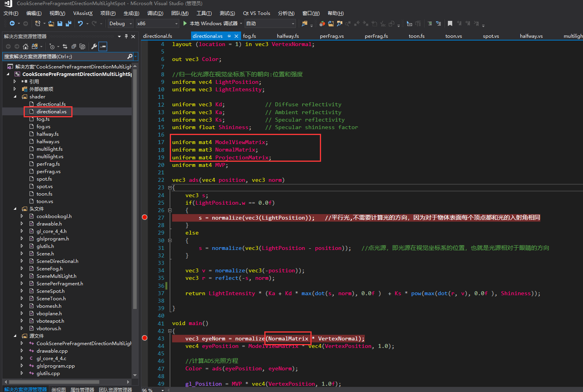This screenshot has height=392, width=583.
Task: Open the 调试(D) menu
Action: click(155, 13)
